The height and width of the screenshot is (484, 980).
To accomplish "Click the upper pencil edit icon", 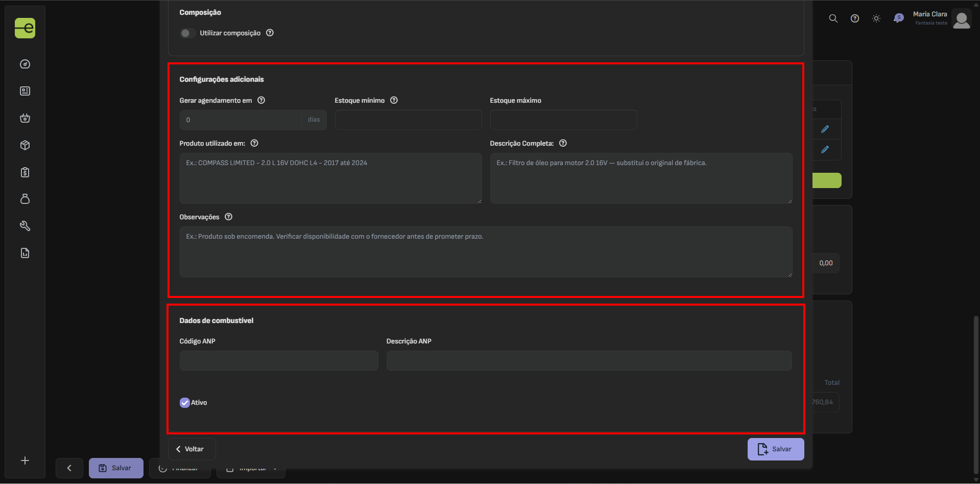I will 825,129.
